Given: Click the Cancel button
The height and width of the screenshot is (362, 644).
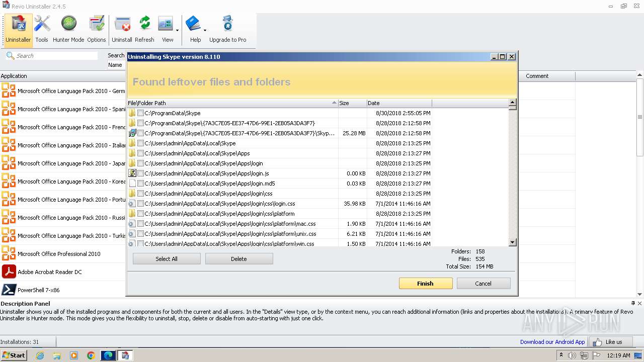Looking at the screenshot, I should (483, 284).
